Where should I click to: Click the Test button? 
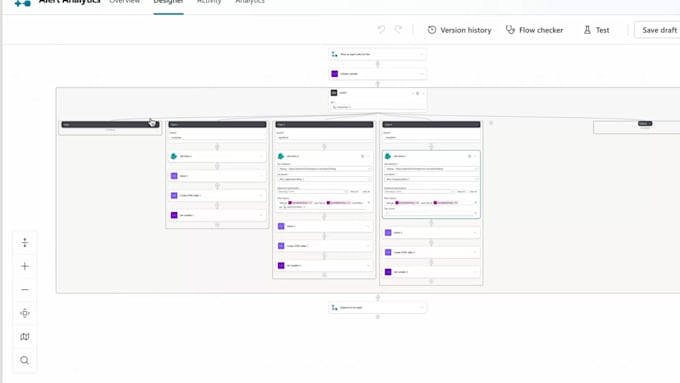(597, 30)
